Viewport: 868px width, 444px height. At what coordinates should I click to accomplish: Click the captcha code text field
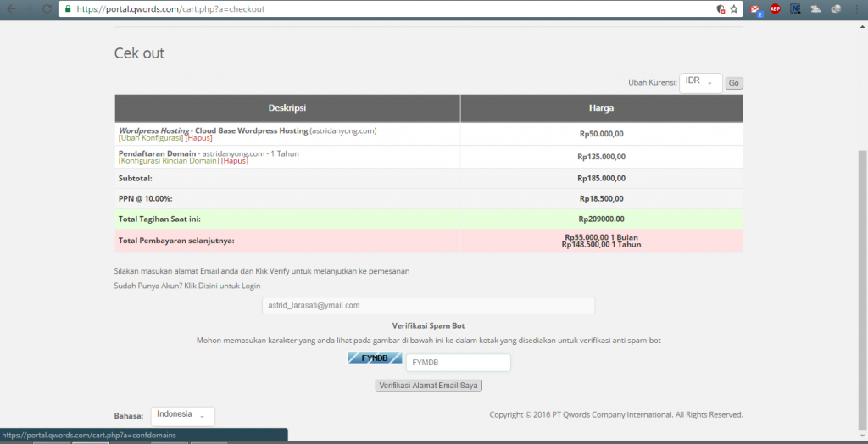point(458,363)
